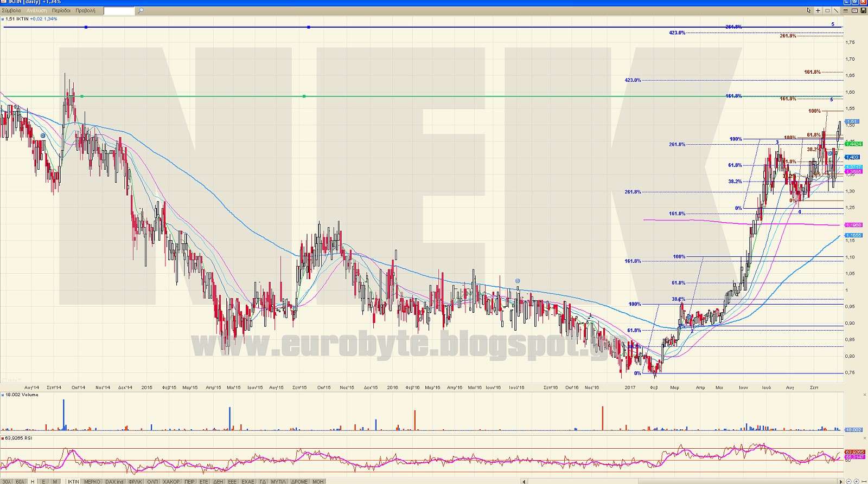Switch to 30λ timeframe
Image resolution: width=868 pixels, height=484 pixels.
7,481
